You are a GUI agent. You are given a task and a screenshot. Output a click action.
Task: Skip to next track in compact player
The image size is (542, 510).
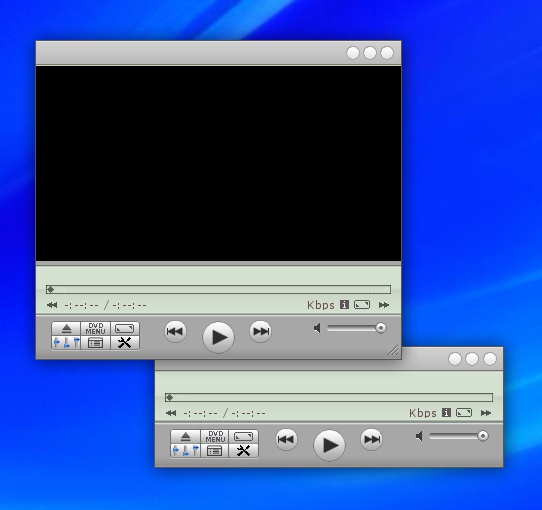pyautogui.click(x=372, y=439)
